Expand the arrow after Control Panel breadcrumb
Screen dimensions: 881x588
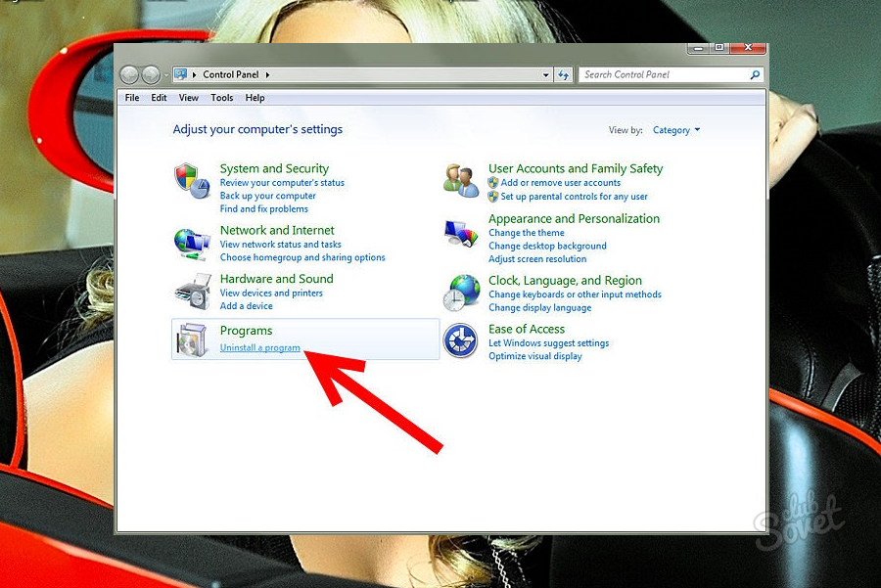coord(267,74)
